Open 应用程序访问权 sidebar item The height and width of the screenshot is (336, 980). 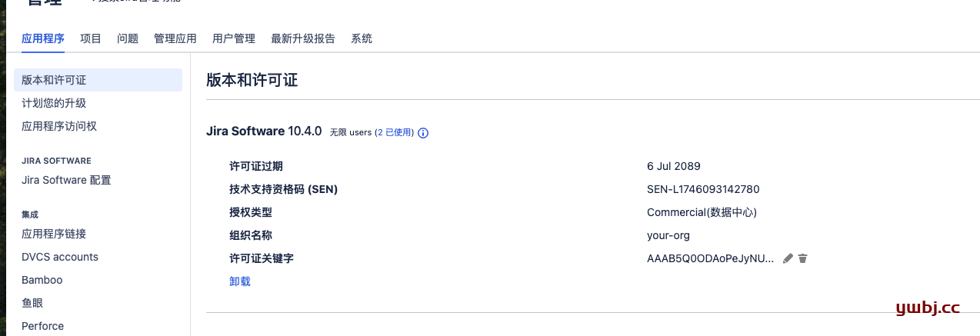point(59,126)
